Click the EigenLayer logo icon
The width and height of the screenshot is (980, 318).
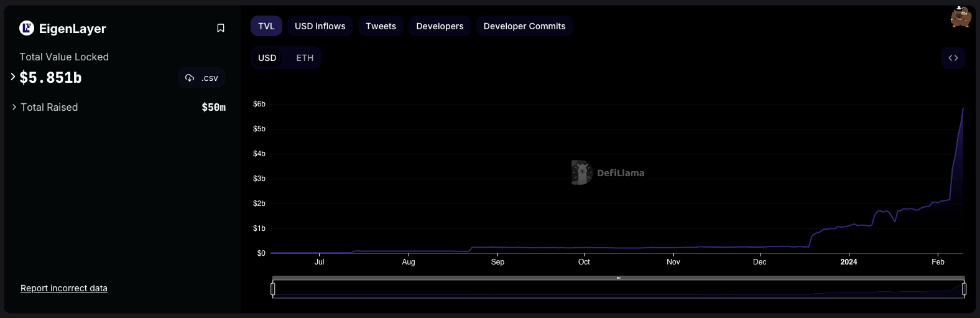coord(27,28)
